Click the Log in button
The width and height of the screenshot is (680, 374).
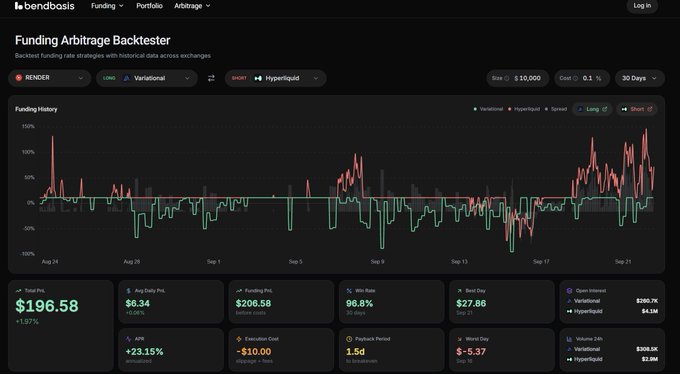[x=642, y=6]
